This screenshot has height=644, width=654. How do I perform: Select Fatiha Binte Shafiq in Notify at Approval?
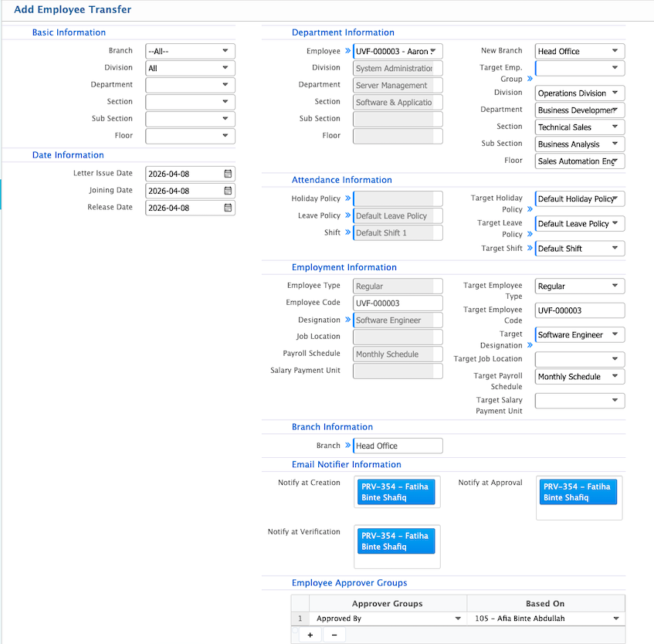click(x=578, y=492)
